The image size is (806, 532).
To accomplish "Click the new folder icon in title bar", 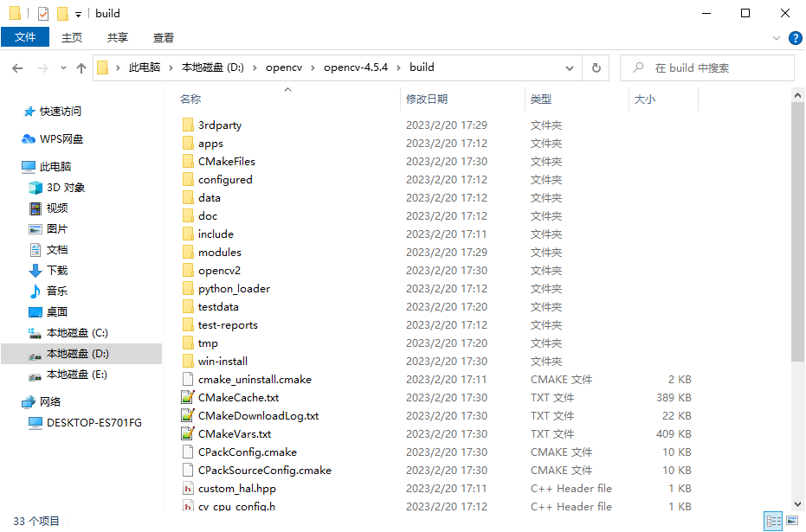I will point(62,13).
